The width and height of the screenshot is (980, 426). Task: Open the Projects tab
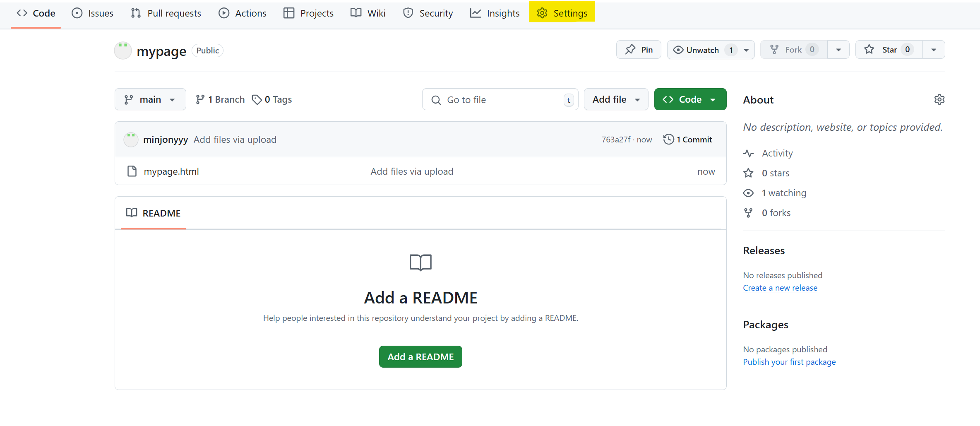click(308, 13)
